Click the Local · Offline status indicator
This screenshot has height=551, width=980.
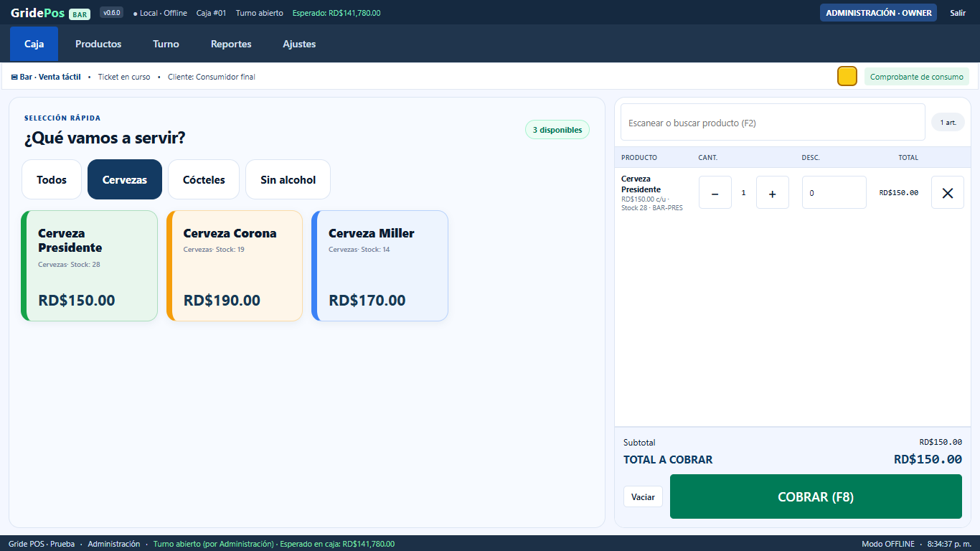click(160, 13)
